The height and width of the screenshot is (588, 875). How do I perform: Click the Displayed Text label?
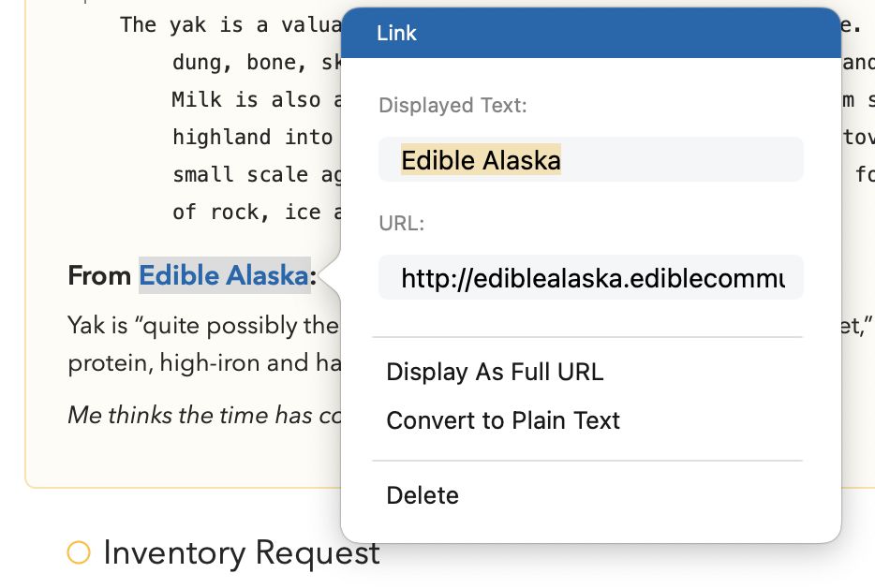452,105
